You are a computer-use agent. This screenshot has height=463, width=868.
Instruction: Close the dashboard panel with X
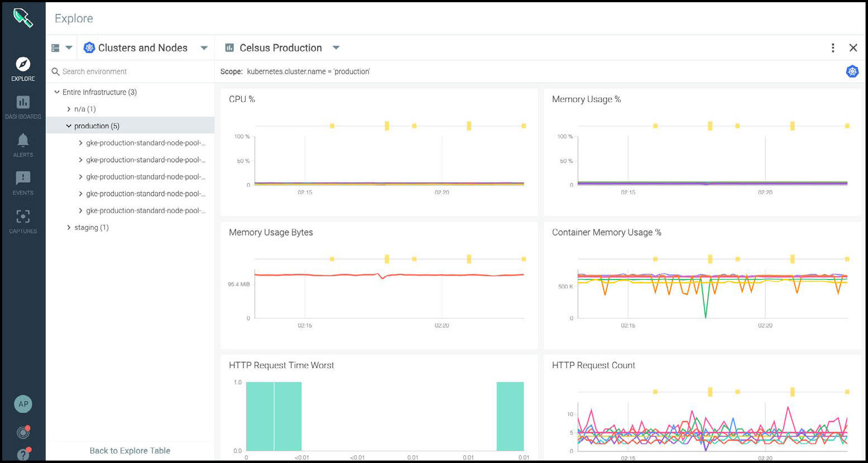[853, 48]
